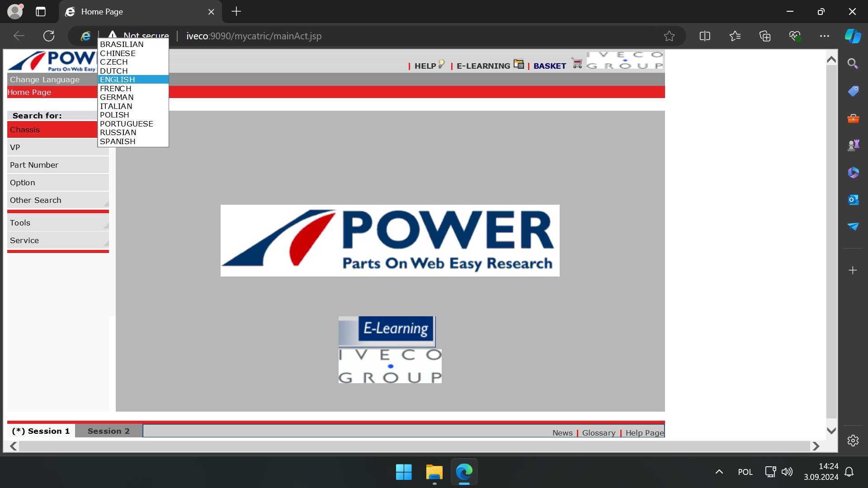This screenshot has width=868, height=488.
Task: Open the Option search
Action: click(58, 183)
